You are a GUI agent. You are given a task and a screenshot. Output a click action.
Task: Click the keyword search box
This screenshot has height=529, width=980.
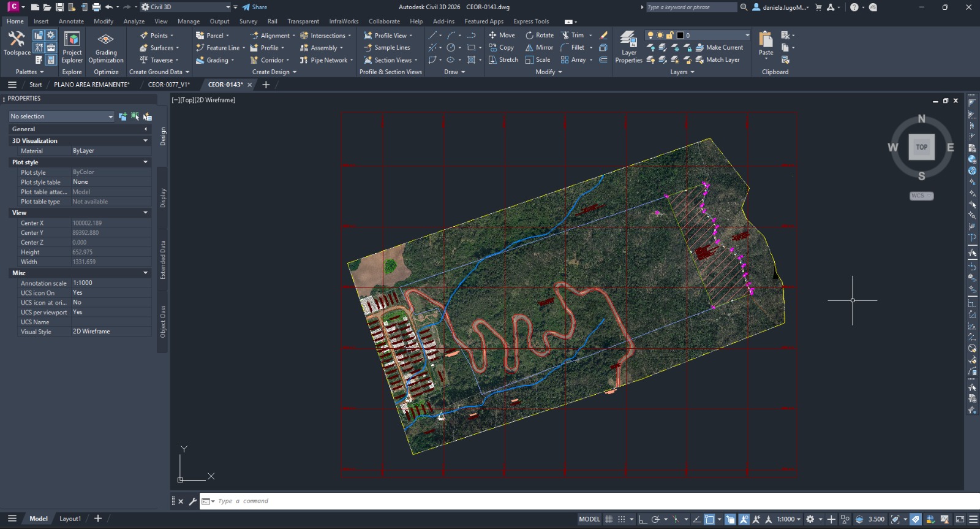click(691, 7)
